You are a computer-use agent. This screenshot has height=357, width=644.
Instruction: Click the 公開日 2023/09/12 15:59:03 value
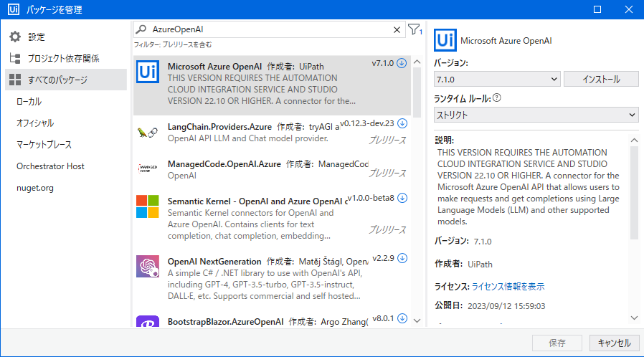click(x=506, y=306)
